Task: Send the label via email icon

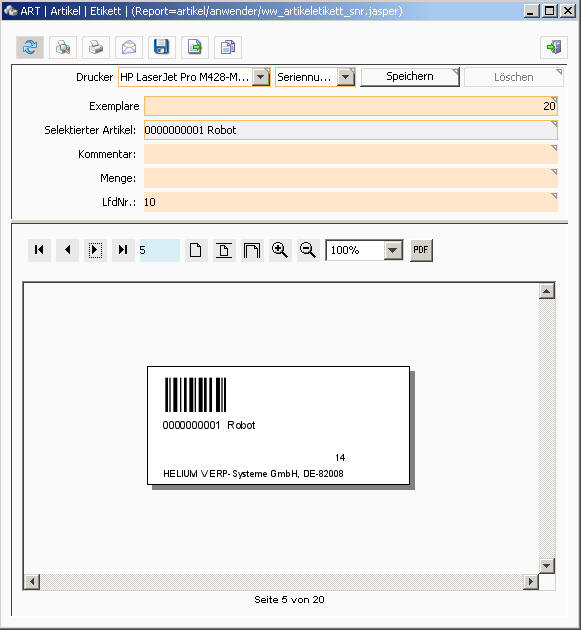Action: [129, 47]
